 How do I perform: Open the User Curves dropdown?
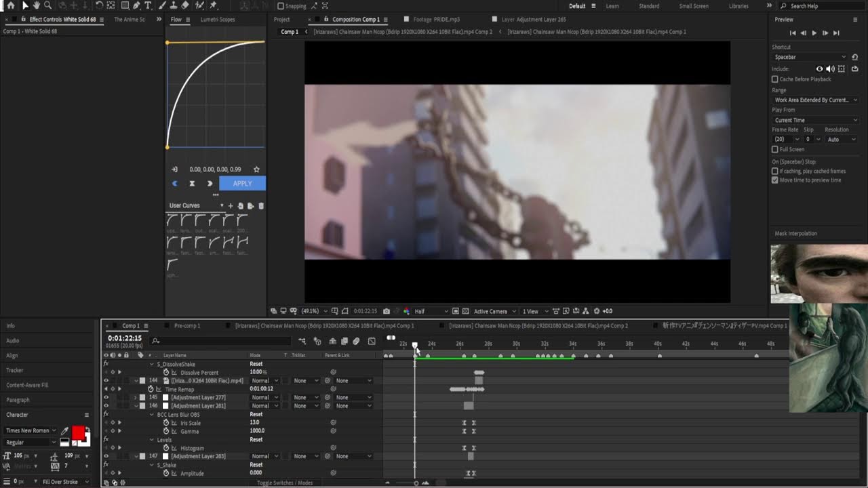tap(195, 205)
